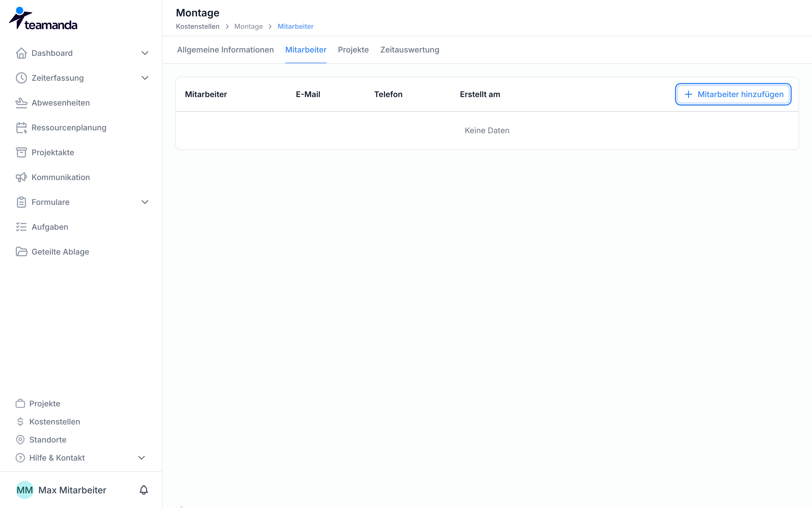Click the Formulare clipboard icon

point(21,202)
